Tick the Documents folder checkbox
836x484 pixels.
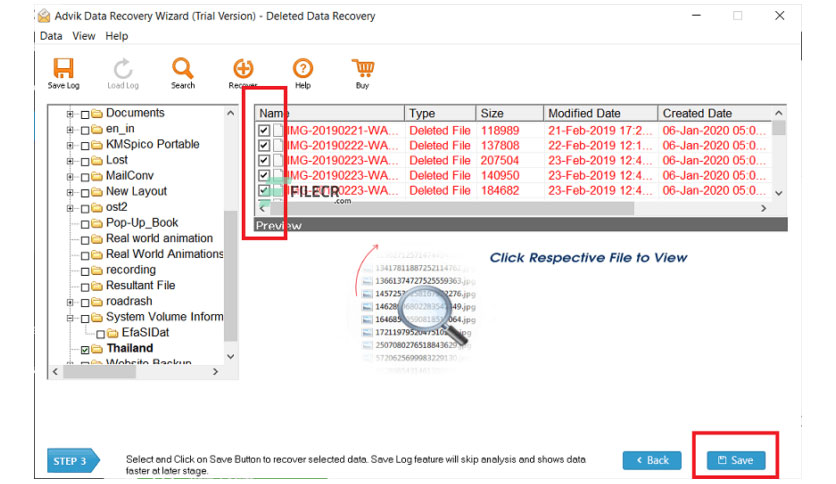point(85,115)
